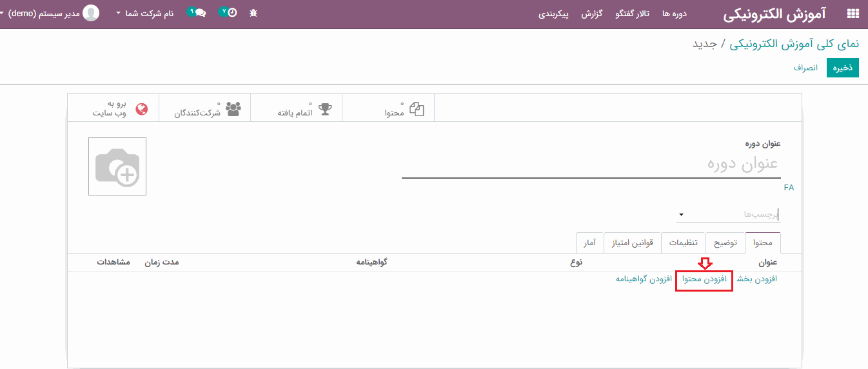Upload course image via camera placeholder

117,166
